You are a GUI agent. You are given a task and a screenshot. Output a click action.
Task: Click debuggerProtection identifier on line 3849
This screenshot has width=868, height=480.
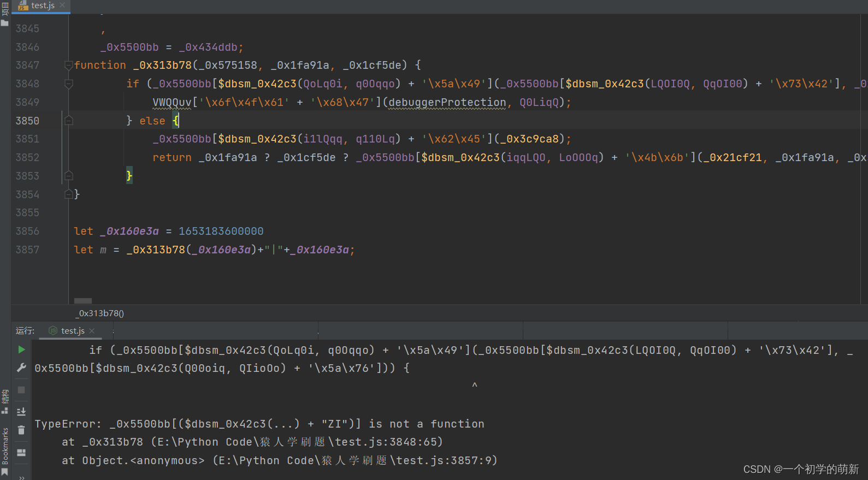point(447,102)
